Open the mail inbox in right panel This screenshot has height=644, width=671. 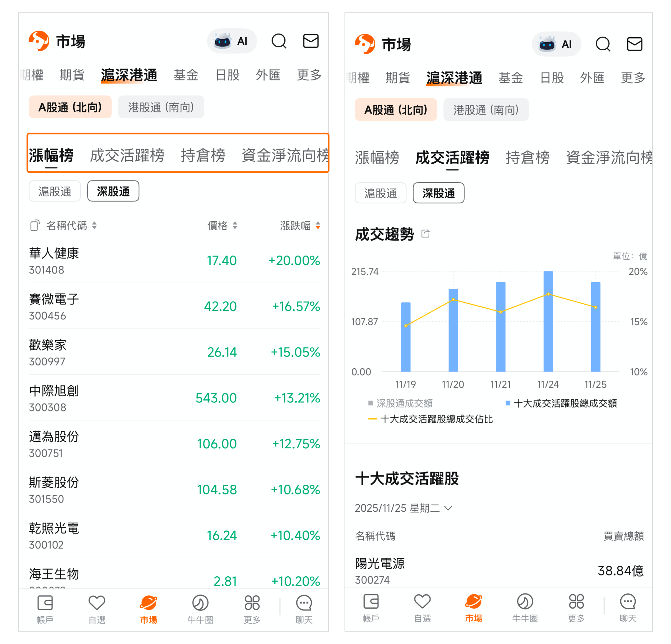click(x=634, y=44)
